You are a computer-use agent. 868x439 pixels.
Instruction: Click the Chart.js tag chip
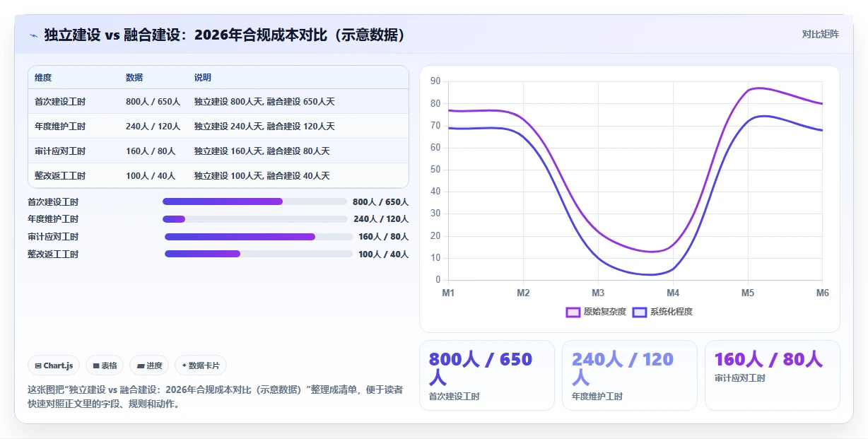54,365
